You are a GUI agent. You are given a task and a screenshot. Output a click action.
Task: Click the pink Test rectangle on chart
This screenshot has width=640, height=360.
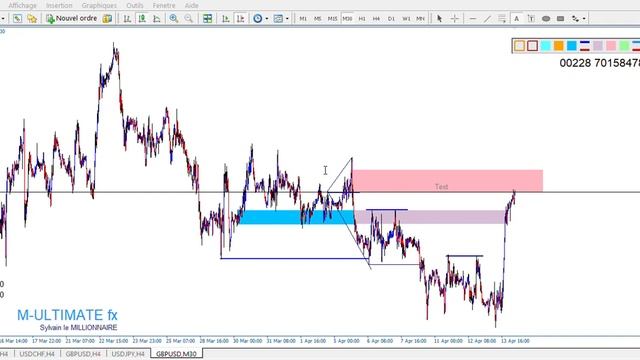tap(447, 181)
